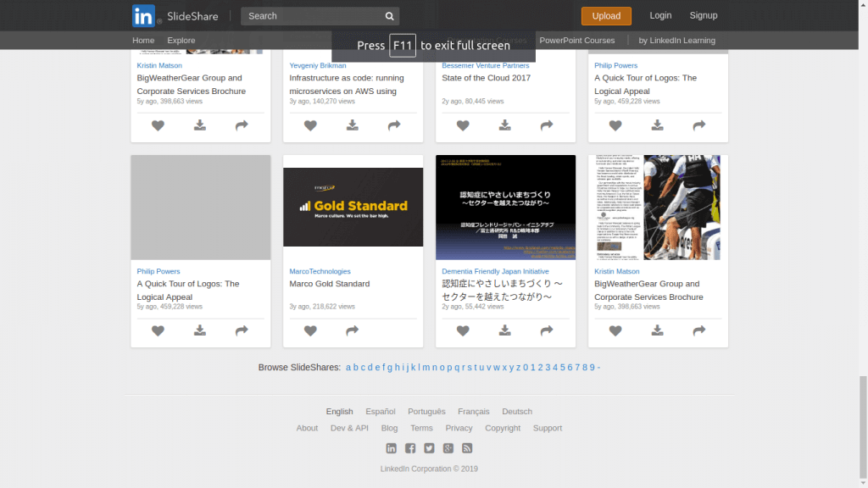The height and width of the screenshot is (488, 868).
Task: Share the Marco Gold Standard slideshow
Action: 352,331
